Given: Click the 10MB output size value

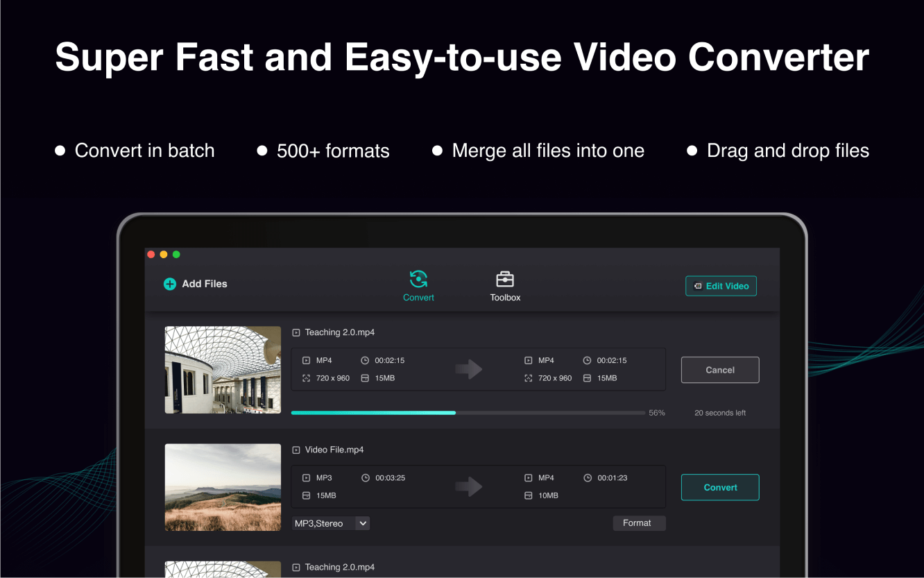Looking at the screenshot, I should tap(548, 495).
